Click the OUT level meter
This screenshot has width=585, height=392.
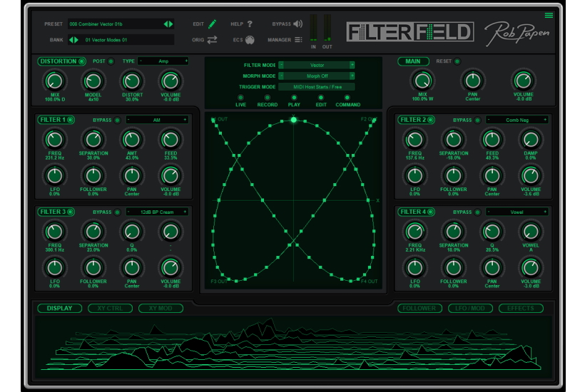(327, 28)
